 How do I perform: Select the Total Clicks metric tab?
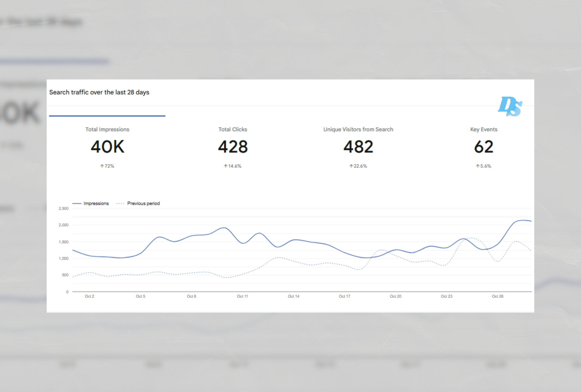233,130
